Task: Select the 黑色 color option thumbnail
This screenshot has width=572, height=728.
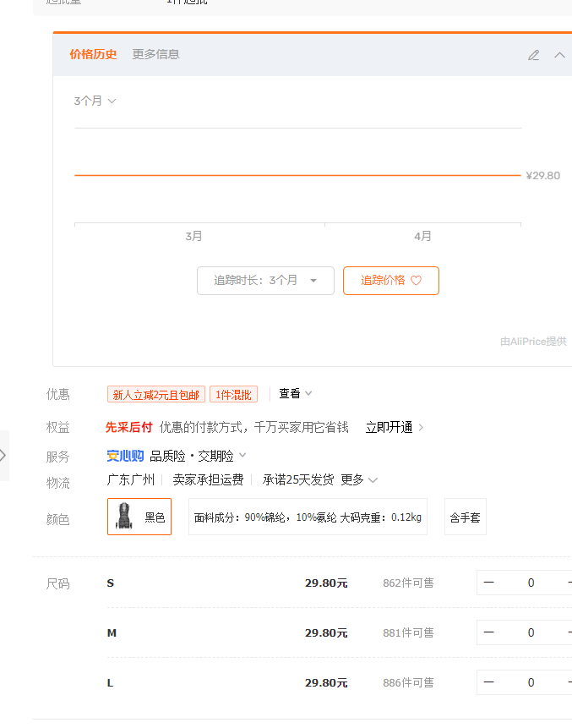Action: pyautogui.click(x=139, y=517)
